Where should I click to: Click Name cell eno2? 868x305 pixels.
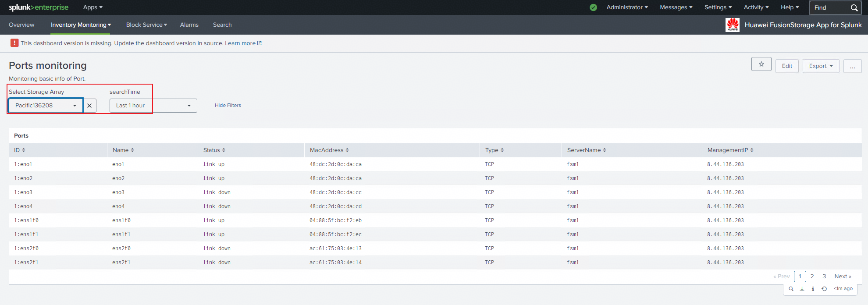[x=118, y=178]
